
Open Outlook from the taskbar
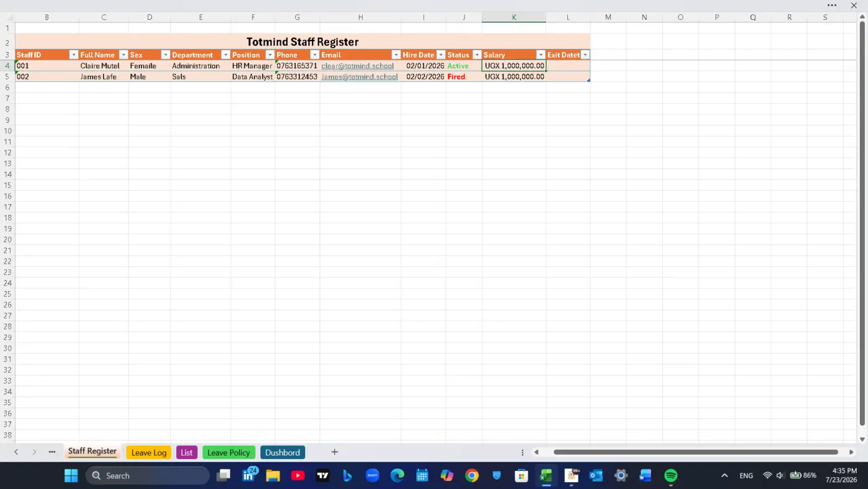coord(596,476)
